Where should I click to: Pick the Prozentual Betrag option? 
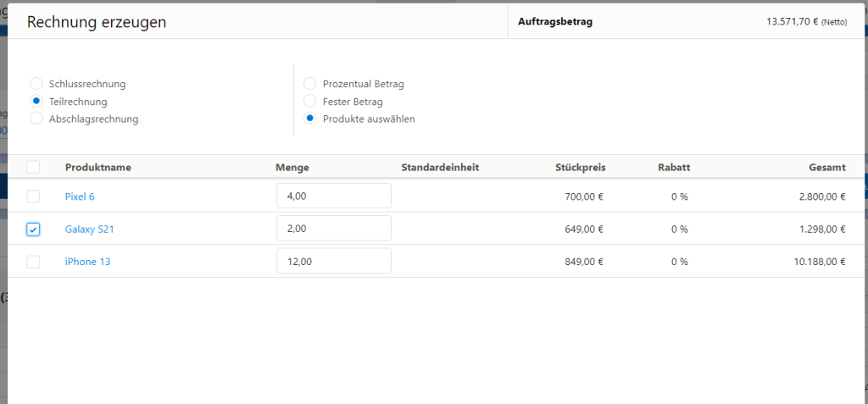point(309,84)
